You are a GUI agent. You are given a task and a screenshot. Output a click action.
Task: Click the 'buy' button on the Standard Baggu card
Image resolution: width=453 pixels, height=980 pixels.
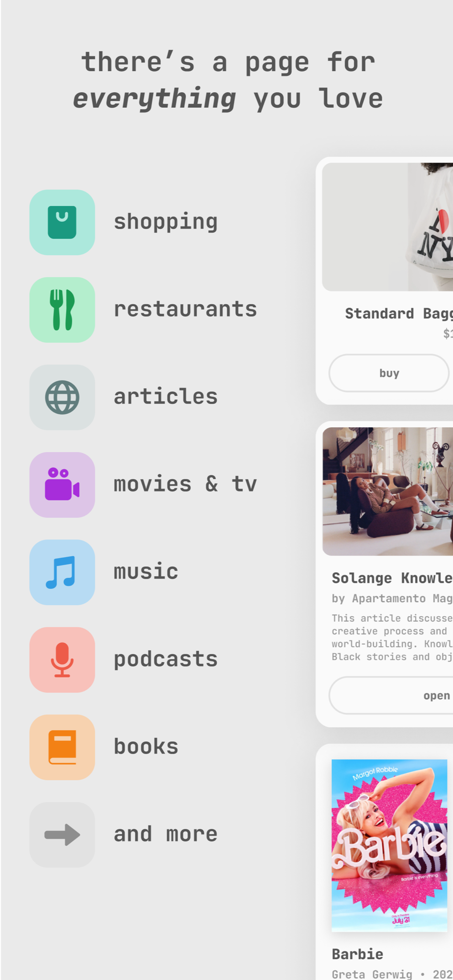389,373
